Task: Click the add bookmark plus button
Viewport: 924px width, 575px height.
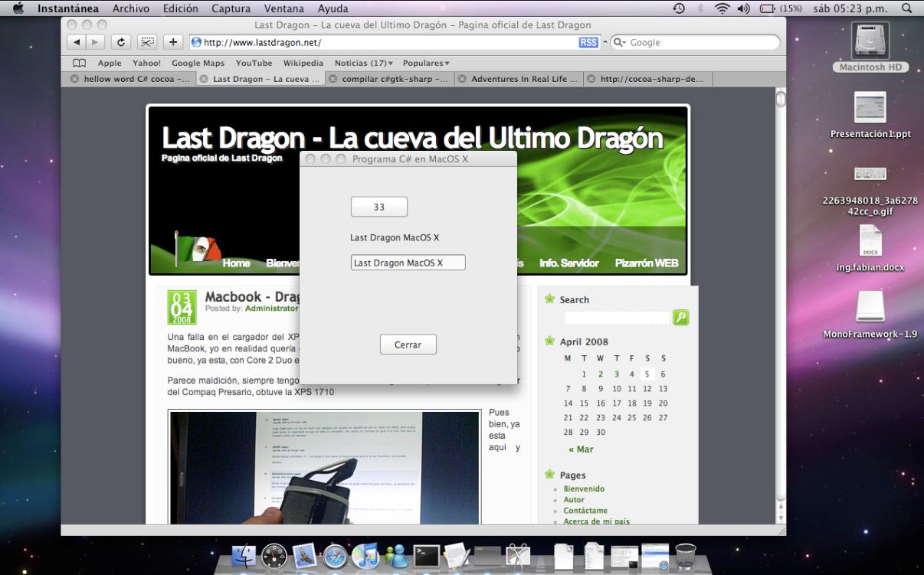Action: pyautogui.click(x=173, y=43)
